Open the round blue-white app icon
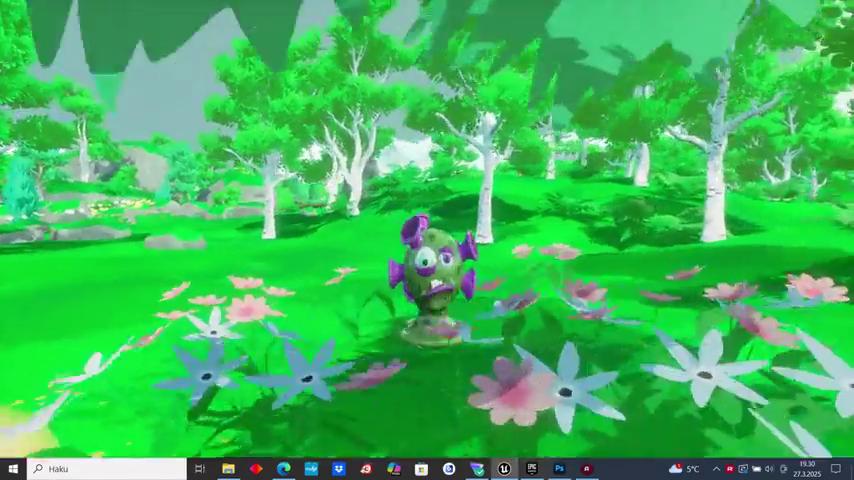The height and width of the screenshot is (480, 854). 449,469
